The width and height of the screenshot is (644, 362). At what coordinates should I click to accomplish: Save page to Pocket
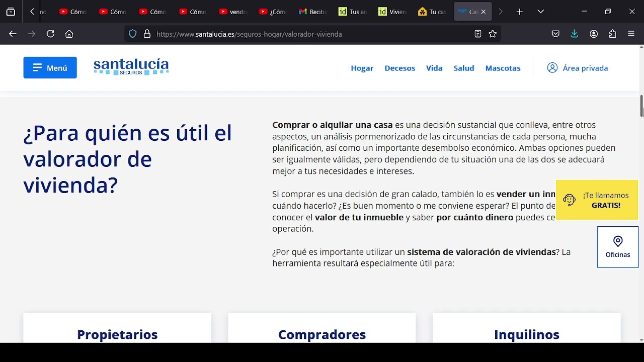[x=555, y=34]
